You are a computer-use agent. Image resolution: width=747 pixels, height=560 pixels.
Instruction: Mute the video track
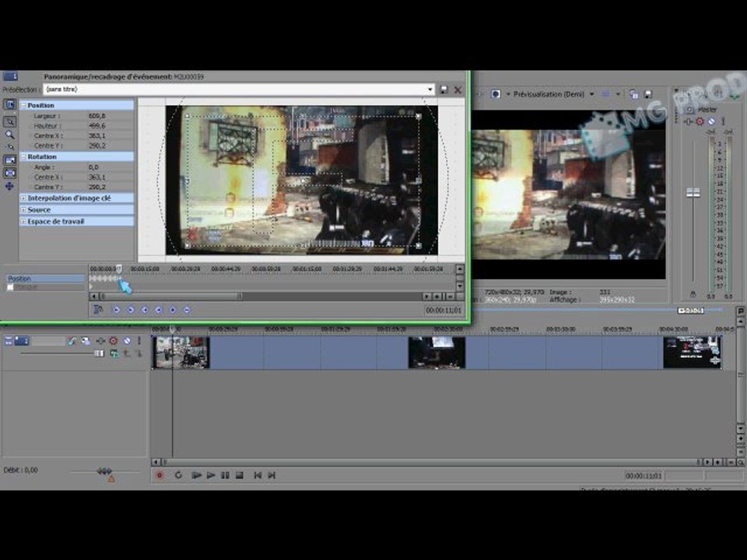coord(127,341)
